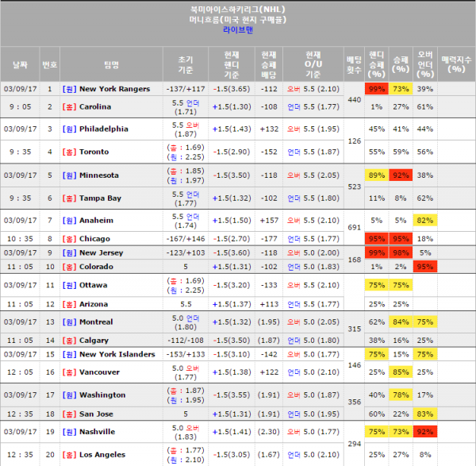Click -137/+117 initial line for Rangers
476x466 pixels.
pos(186,89)
